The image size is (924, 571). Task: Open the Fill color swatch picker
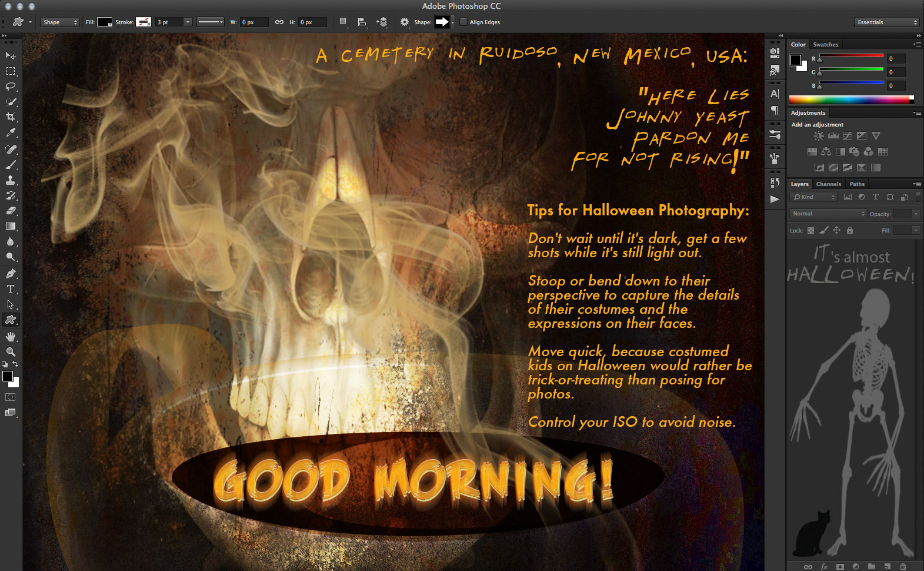pyautogui.click(x=105, y=22)
